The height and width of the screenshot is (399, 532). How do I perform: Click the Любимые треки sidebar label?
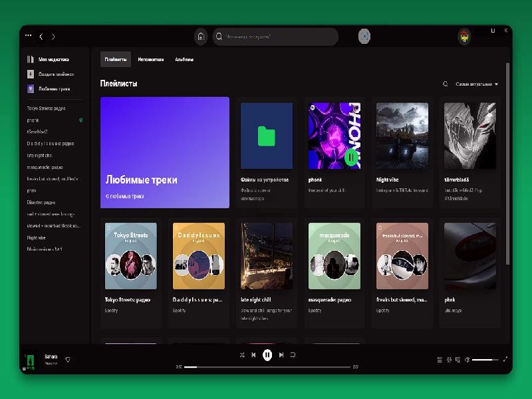55,89
